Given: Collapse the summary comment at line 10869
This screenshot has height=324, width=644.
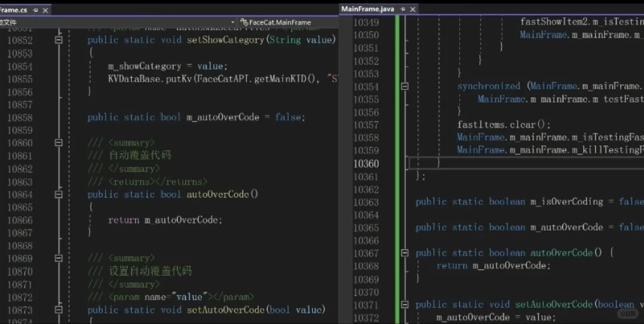Looking at the screenshot, I should 58,258.
